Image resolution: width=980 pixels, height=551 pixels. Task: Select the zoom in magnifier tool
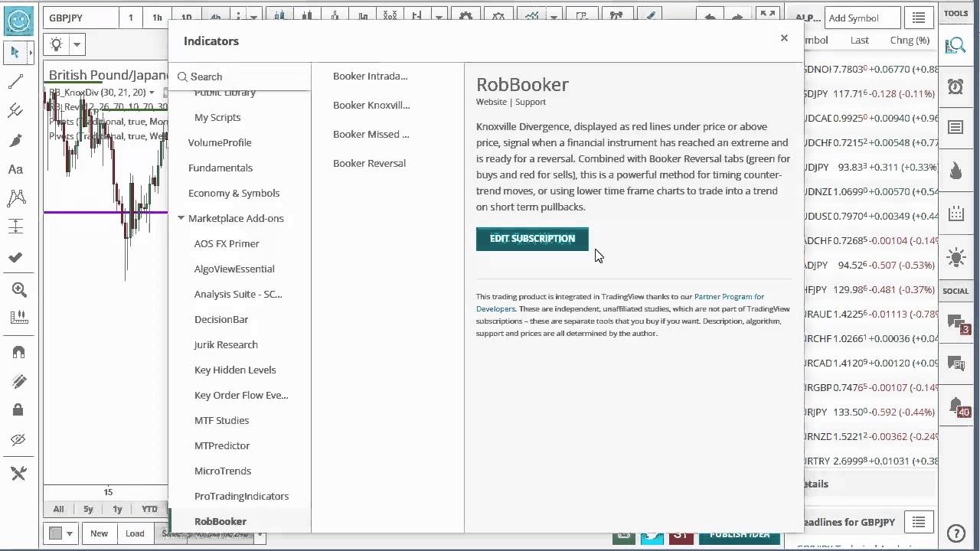tap(18, 289)
